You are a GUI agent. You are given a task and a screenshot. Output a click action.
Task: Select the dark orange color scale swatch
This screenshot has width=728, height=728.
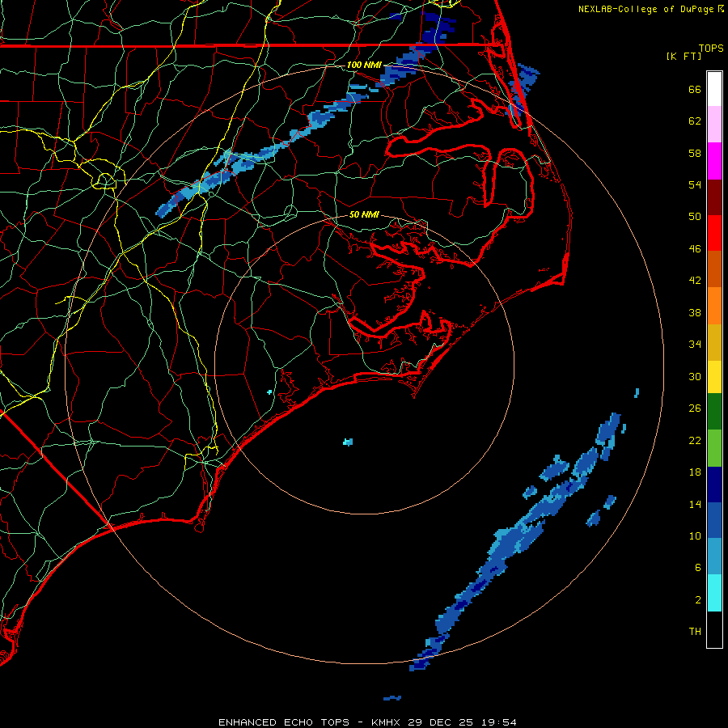pyautogui.click(x=714, y=269)
